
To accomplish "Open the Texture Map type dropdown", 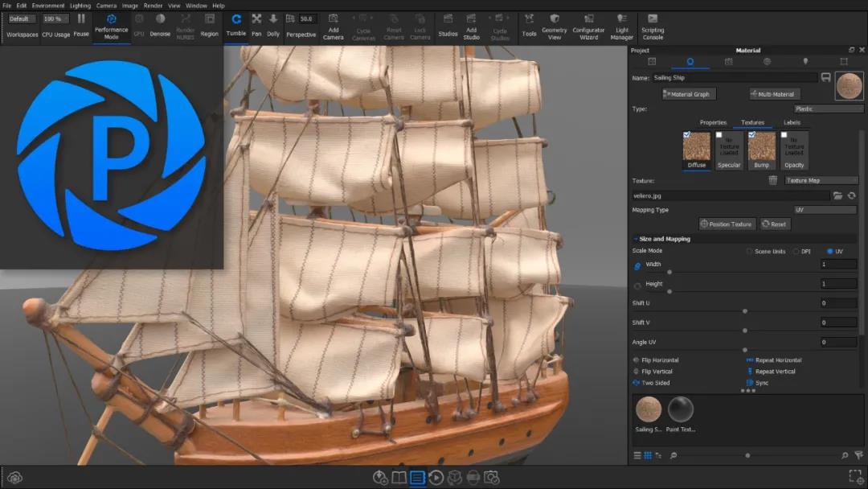I will (x=821, y=181).
